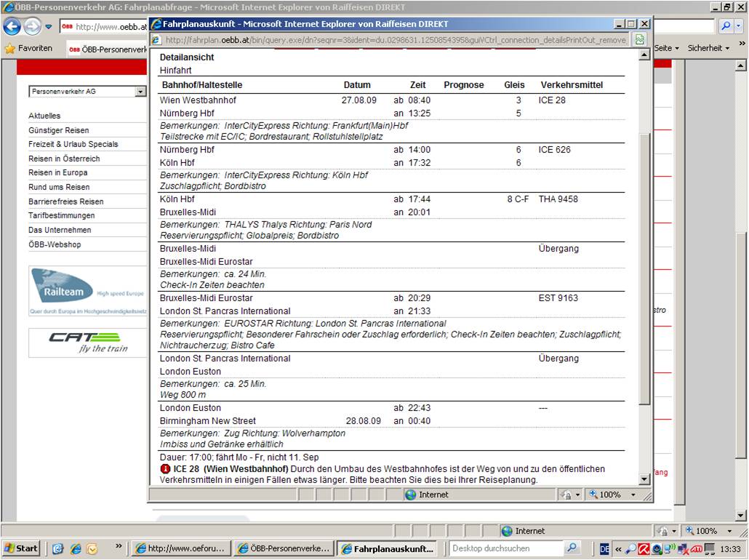Screen dimensions: 749x560
Task: Expand main window zoom dropdown arrow
Action: point(729,531)
